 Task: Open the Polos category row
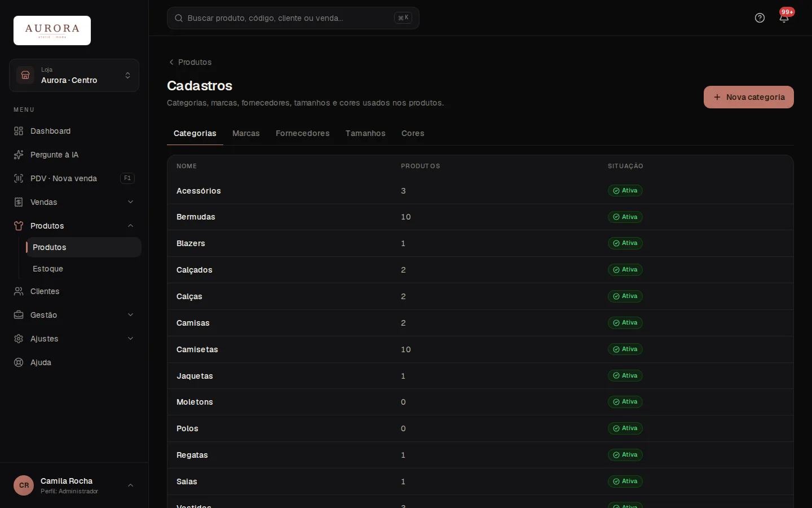pos(480,428)
